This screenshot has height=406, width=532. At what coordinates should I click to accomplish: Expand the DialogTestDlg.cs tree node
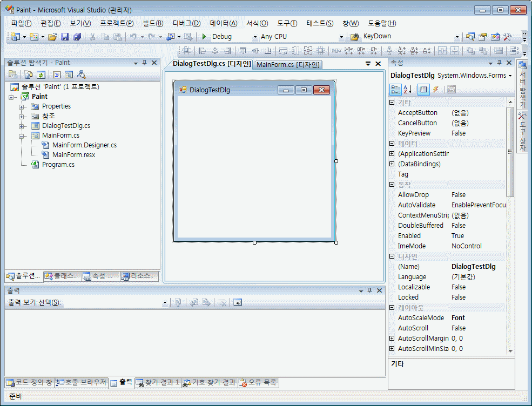click(21, 126)
